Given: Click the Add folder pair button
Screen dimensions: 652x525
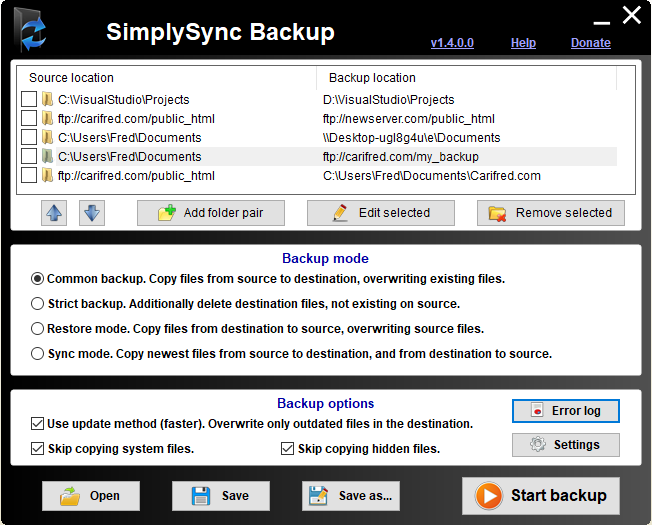Looking at the screenshot, I should (x=211, y=213).
